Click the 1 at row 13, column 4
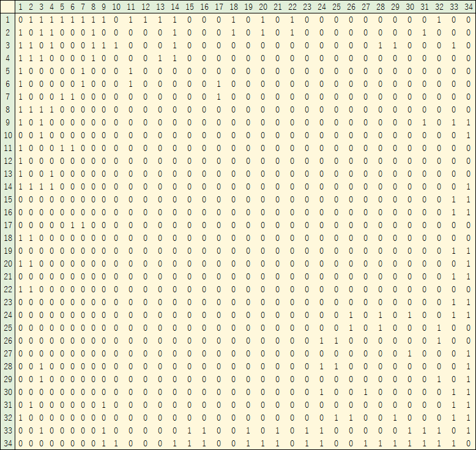Viewport: 476px width, 450px height. tap(51, 174)
